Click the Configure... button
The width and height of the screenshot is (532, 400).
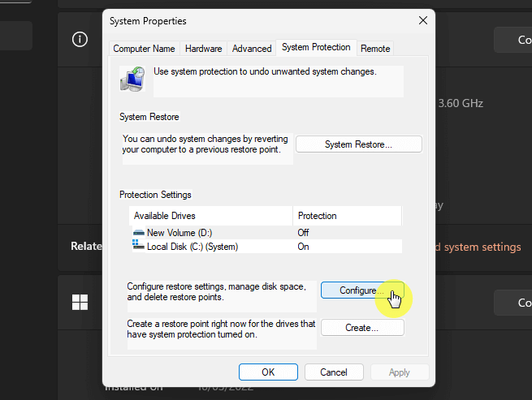tap(362, 290)
